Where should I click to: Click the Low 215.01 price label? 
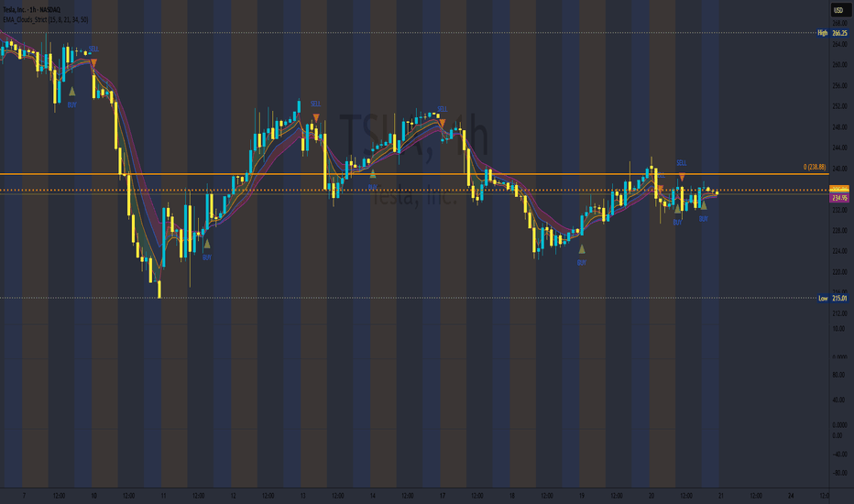pyautogui.click(x=833, y=298)
